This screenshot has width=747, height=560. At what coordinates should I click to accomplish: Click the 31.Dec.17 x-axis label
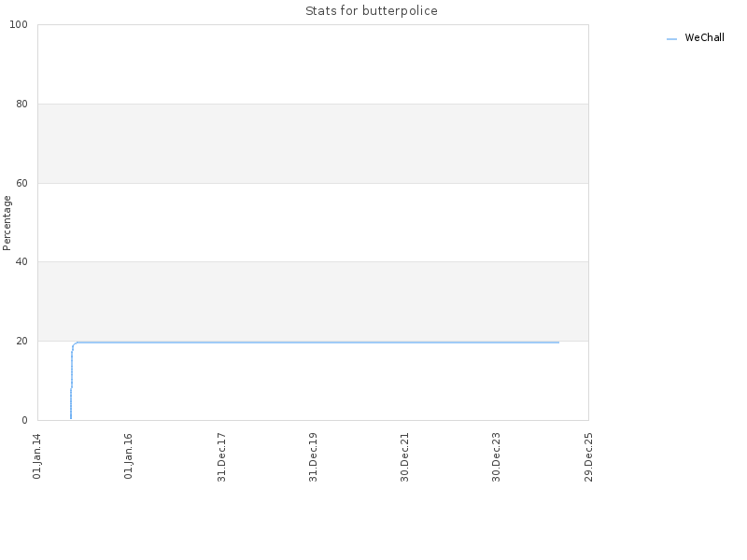221,457
